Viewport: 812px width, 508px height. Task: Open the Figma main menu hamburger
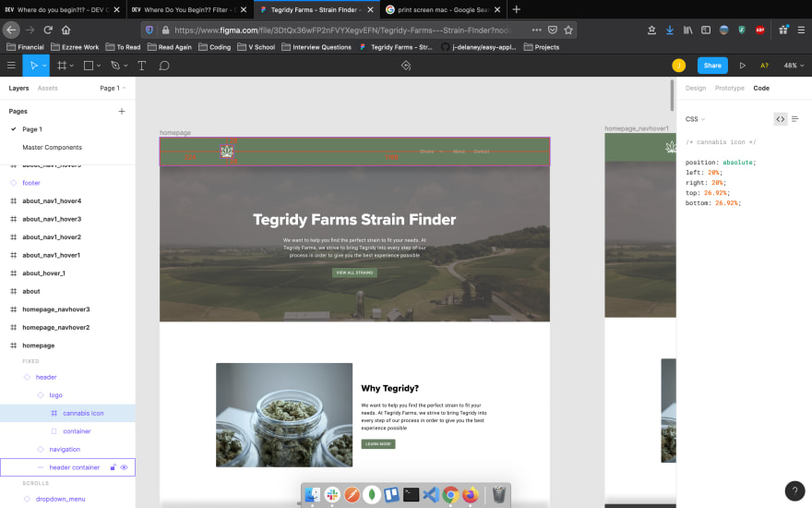11,66
